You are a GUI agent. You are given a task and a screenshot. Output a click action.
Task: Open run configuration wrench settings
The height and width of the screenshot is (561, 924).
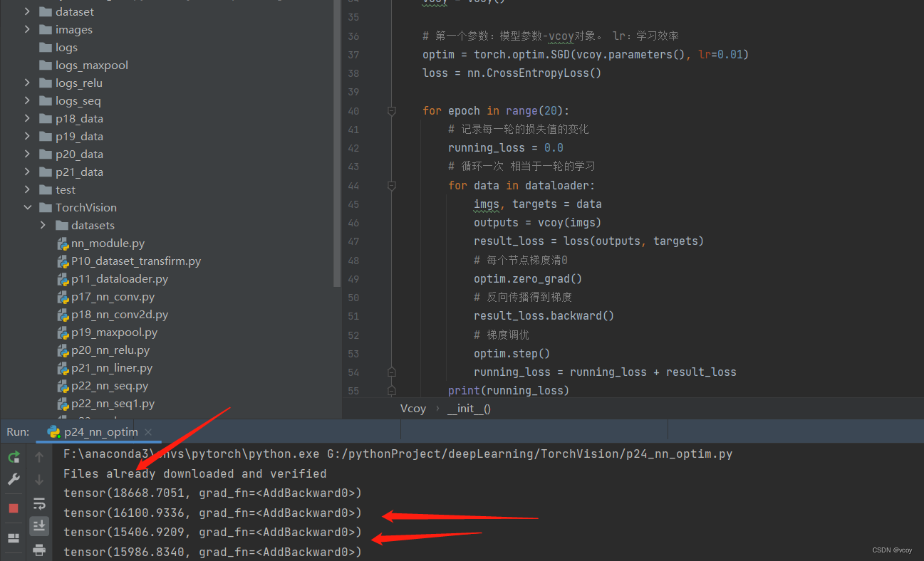point(14,480)
